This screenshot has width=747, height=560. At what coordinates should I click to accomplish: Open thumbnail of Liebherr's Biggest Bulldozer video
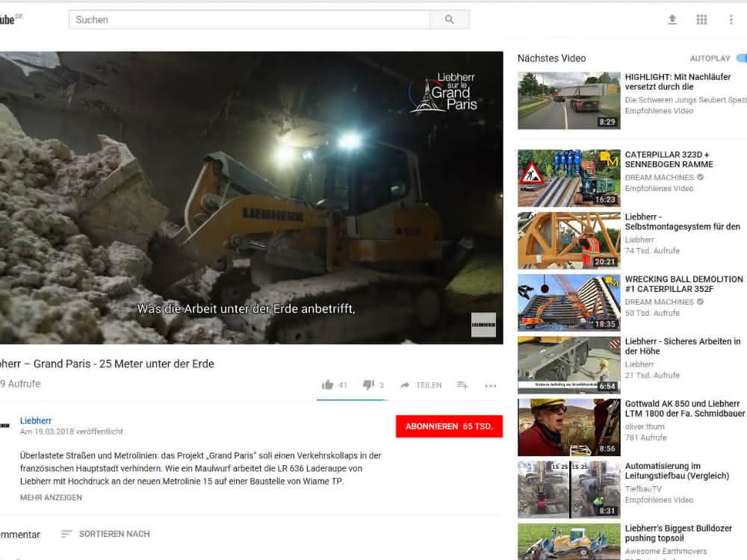pos(569,542)
